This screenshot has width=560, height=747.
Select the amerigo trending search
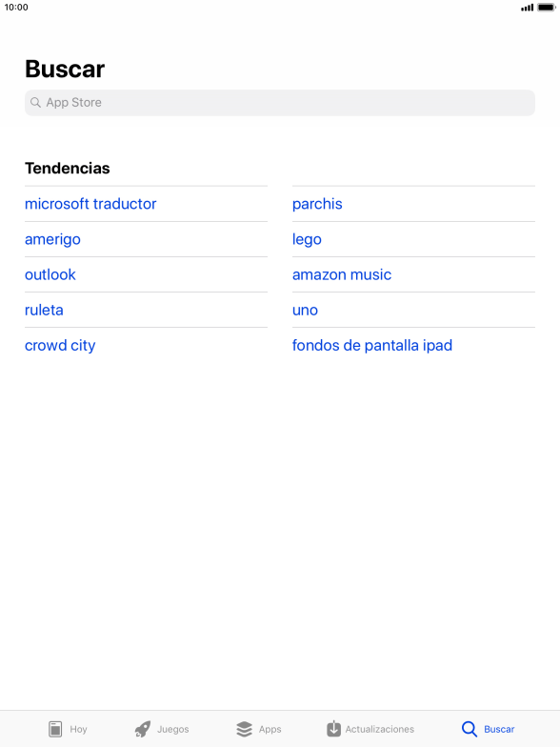click(52, 239)
